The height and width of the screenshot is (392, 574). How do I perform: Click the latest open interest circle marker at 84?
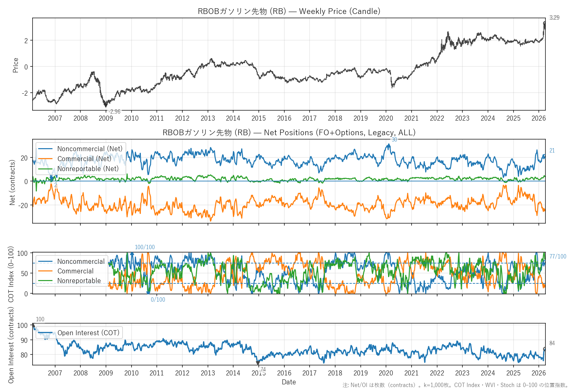[545, 349]
